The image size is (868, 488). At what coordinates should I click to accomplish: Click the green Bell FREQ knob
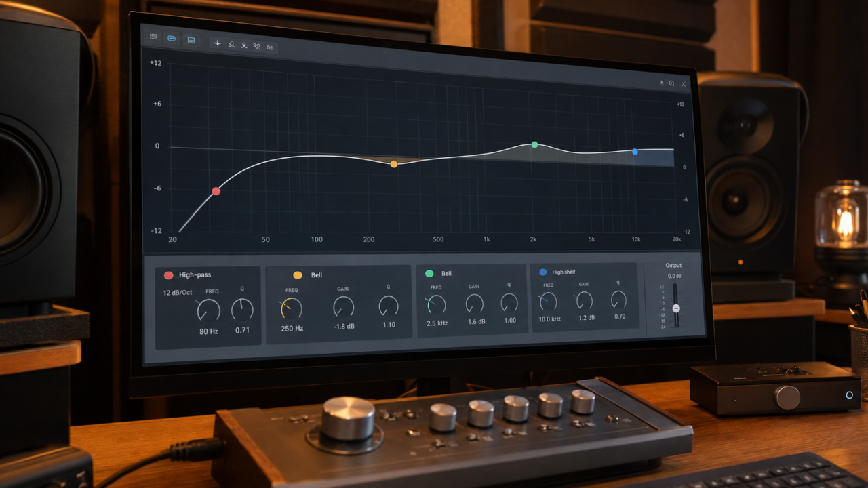point(437,304)
